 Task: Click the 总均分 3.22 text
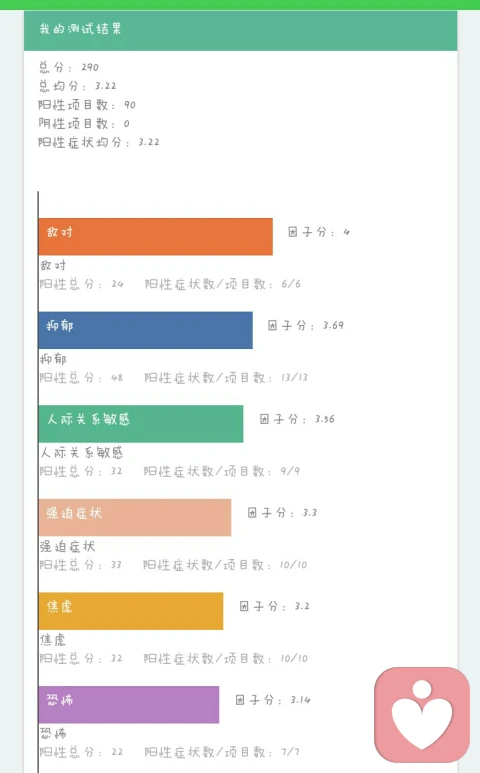pyautogui.click(x=77, y=86)
